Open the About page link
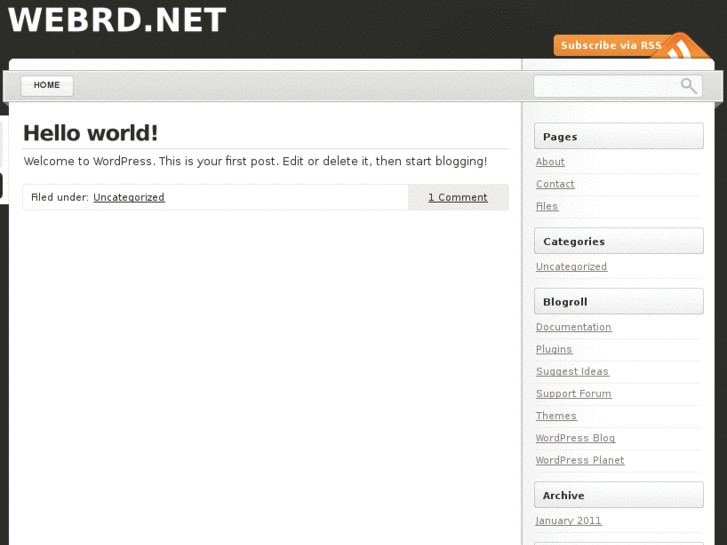 [550, 162]
